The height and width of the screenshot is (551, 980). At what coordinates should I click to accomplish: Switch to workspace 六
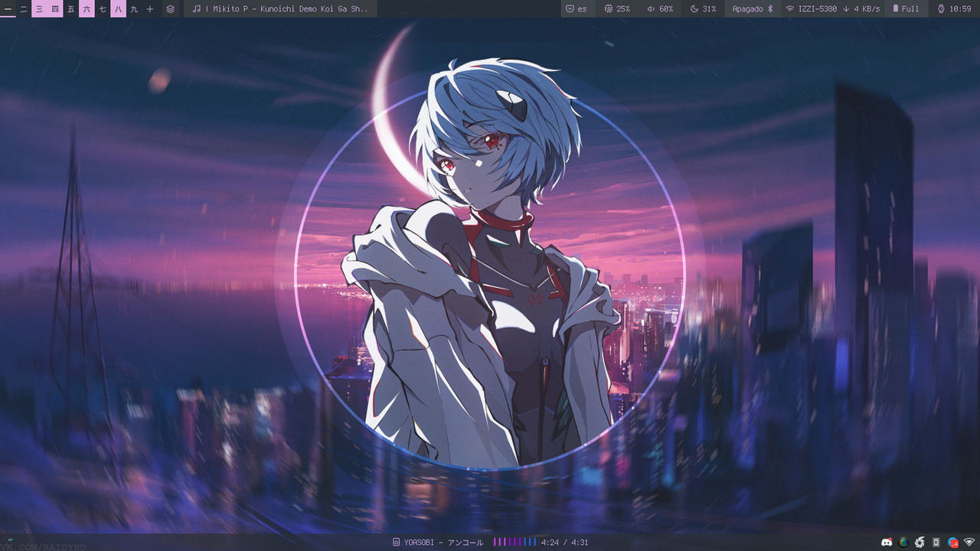pos(87,9)
